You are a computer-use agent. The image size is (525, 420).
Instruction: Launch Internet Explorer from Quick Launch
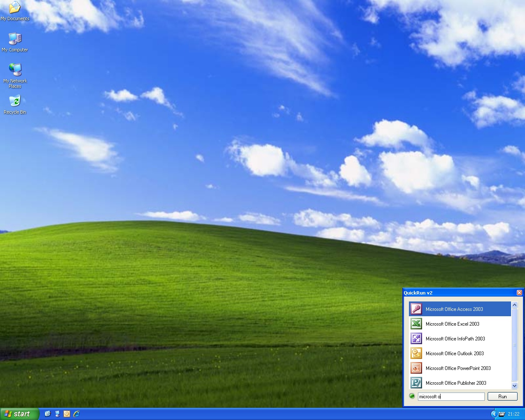coord(76,414)
